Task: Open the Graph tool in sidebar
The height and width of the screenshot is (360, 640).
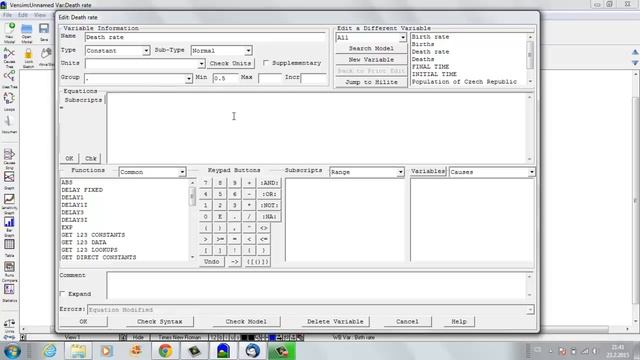Action: tap(9, 181)
